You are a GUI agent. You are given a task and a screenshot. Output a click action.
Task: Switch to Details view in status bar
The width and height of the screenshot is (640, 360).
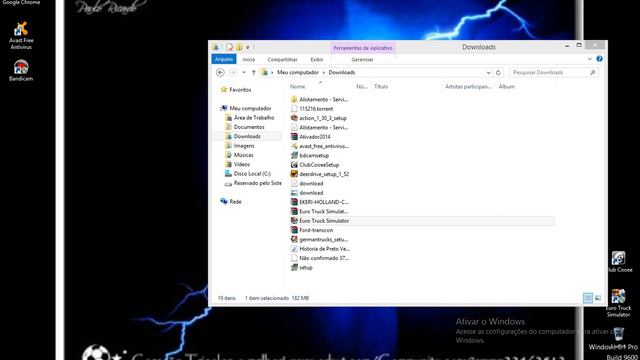588,298
